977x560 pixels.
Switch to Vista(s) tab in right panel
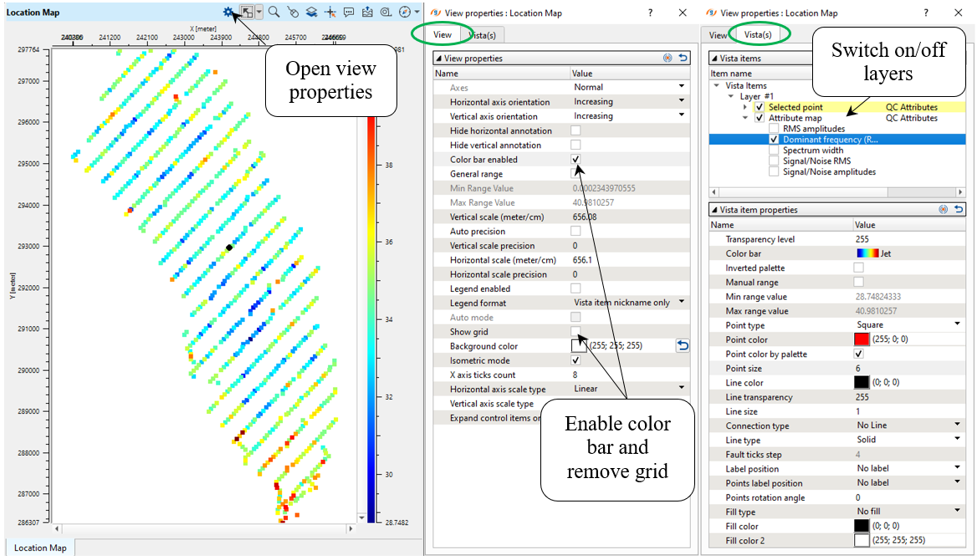click(760, 35)
